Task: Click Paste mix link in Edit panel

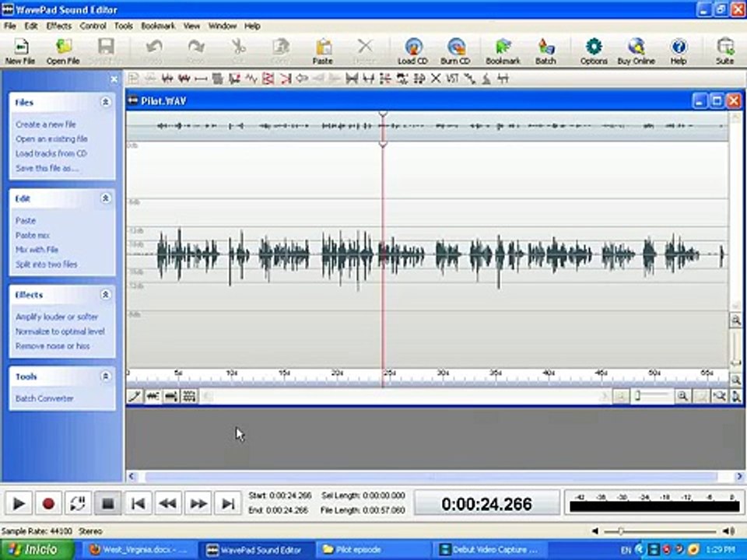Action: pos(33,235)
